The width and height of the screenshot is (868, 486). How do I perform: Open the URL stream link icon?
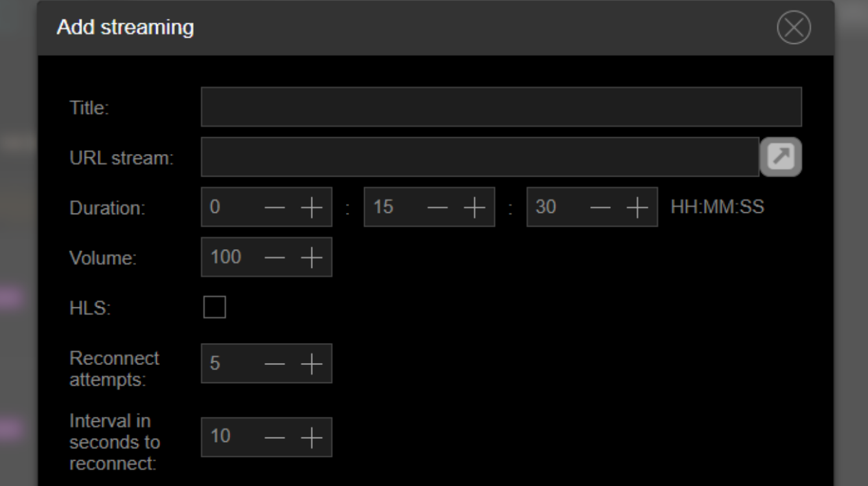[781, 157]
